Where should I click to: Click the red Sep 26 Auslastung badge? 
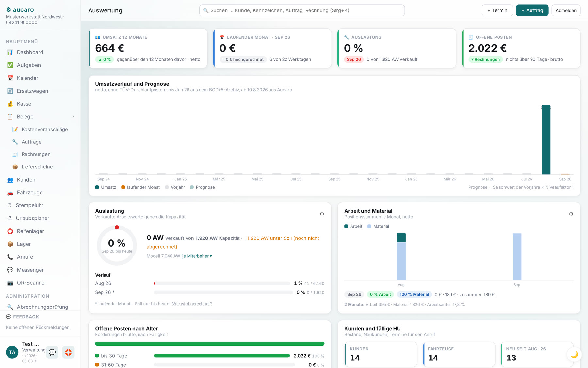click(x=354, y=59)
